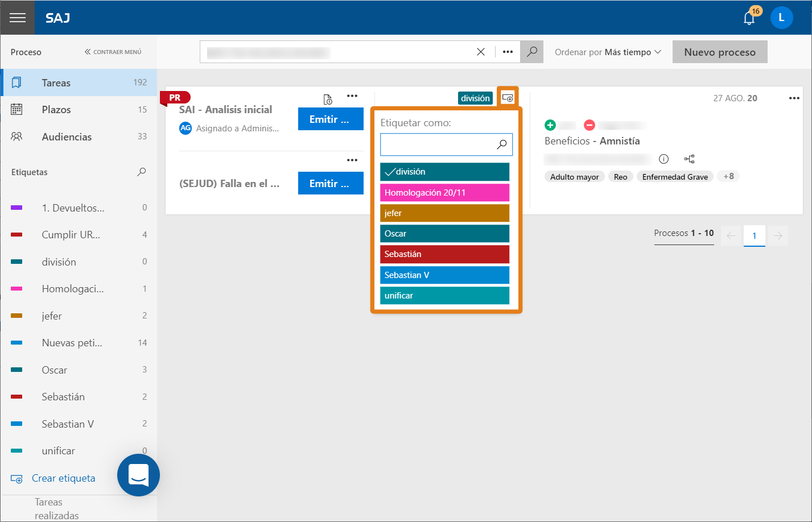Clear the search field with X
812x522 pixels.
[481, 52]
